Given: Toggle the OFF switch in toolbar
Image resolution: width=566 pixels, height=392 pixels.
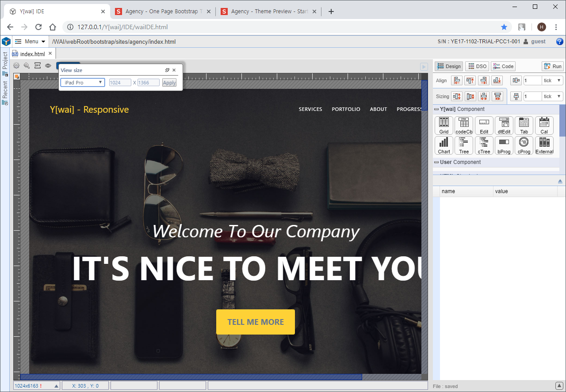Looking at the screenshot, I should [38, 66].
